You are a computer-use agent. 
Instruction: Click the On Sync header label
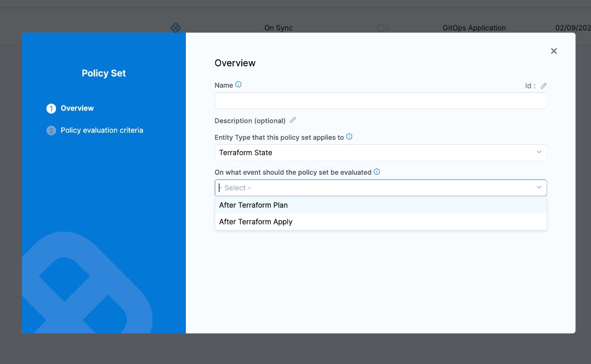pos(278,27)
